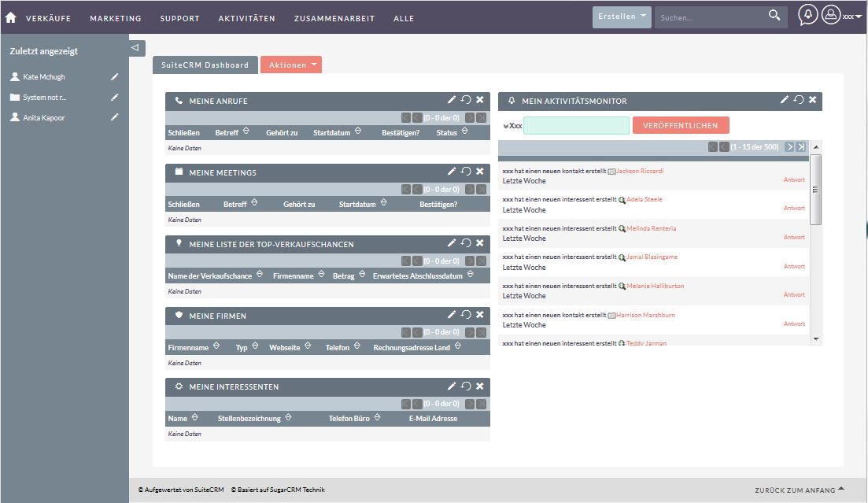The height and width of the screenshot is (503, 868).
Task: Refresh the Top-Verkaufschancen dashlet
Action: click(466, 242)
